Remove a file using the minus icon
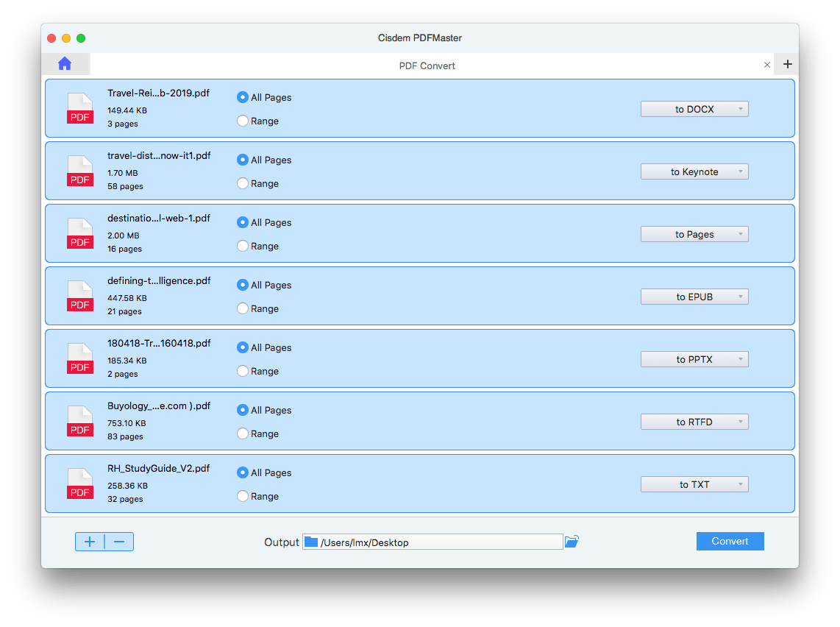 tap(119, 541)
